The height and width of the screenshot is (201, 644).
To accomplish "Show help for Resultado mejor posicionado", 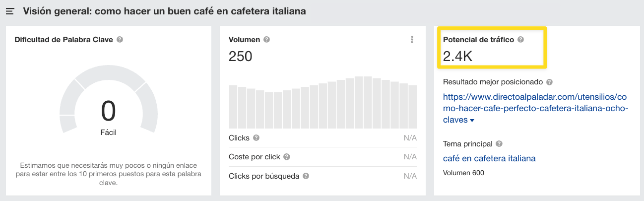I will point(549,82).
